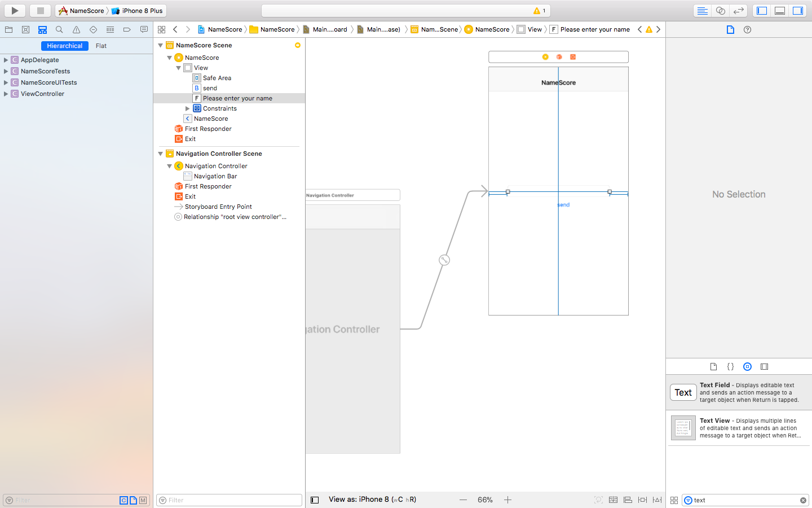The width and height of the screenshot is (812, 508).
Task: Open the find navigator magnifier
Action: click(59, 29)
